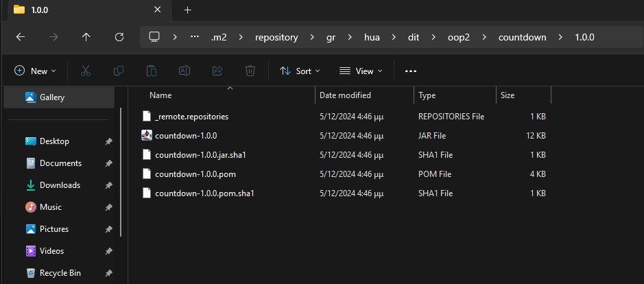Open the See more options menu
644x284 pixels.
pos(411,71)
